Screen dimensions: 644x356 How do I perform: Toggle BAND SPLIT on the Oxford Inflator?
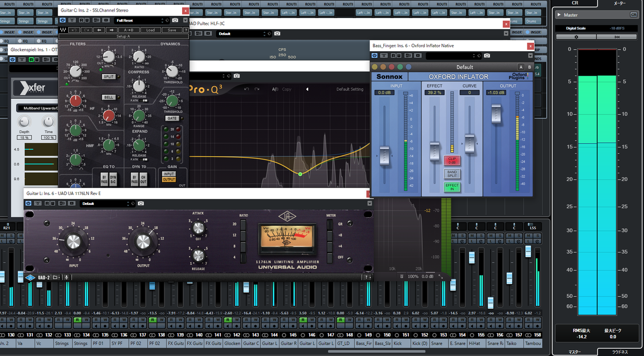tap(452, 174)
